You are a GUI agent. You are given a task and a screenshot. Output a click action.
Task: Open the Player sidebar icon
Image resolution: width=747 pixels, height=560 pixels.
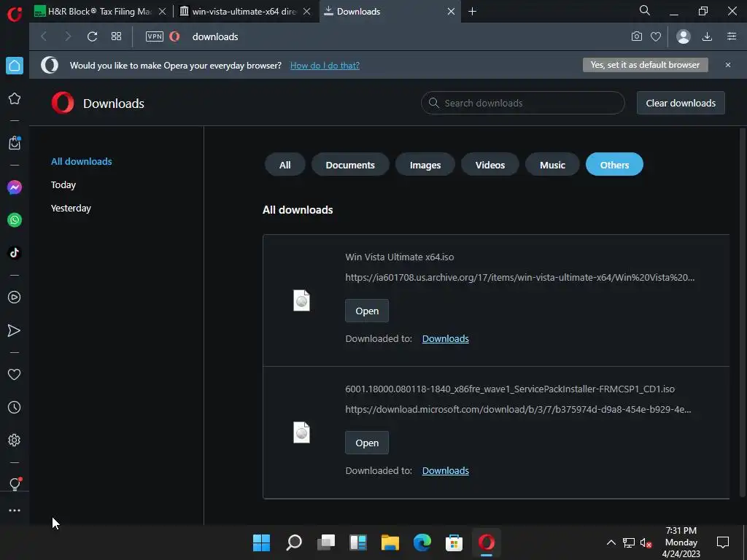tap(15, 297)
